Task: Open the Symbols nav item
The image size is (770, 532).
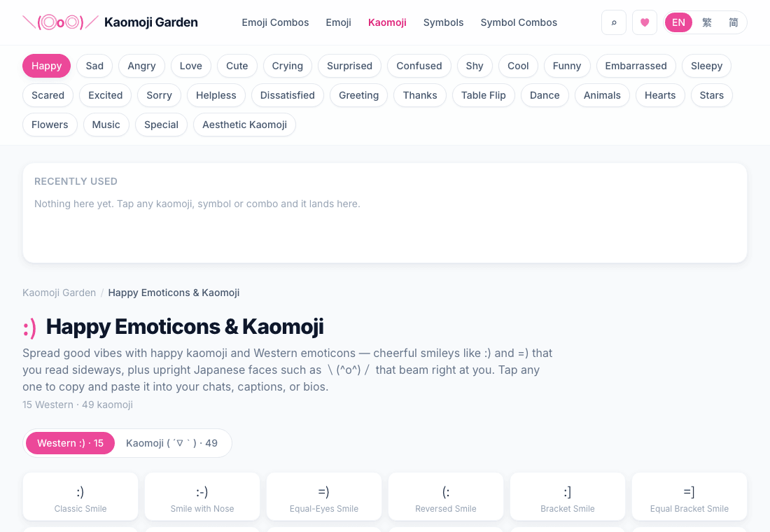Action: click(443, 22)
